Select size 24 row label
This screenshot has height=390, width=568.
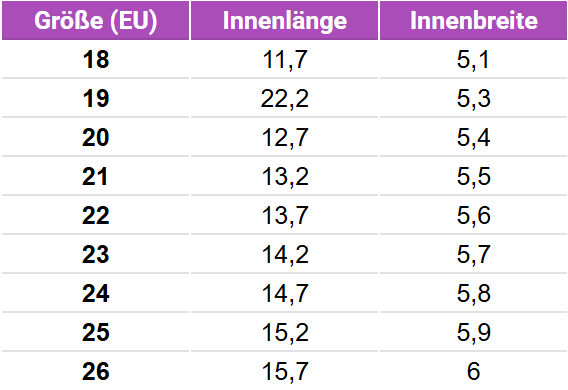pyautogui.click(x=96, y=293)
